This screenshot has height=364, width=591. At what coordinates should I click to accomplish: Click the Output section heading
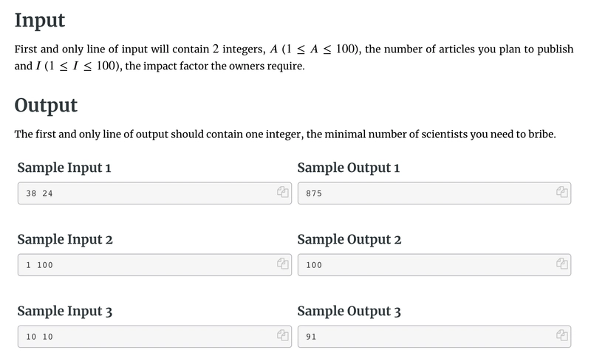click(46, 105)
